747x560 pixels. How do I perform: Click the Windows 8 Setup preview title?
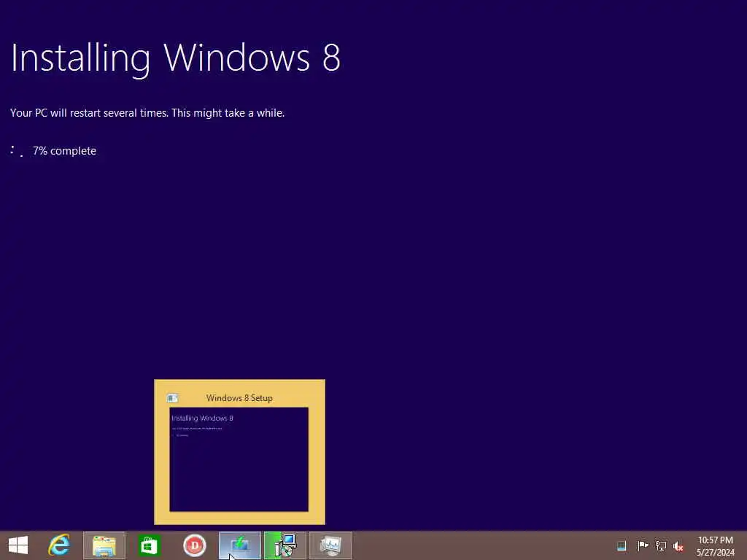point(239,398)
